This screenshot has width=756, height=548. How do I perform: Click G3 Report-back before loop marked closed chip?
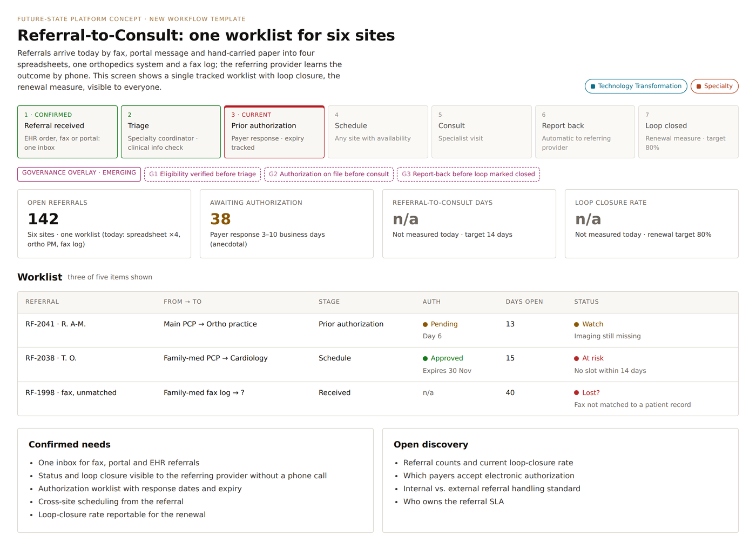[x=468, y=174]
